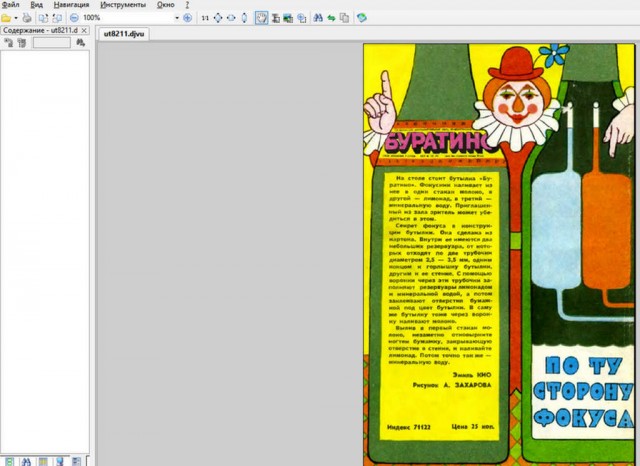Switch to the yellow tab icon at sidebar bottom
Image resolution: width=640 pixels, height=466 pixels.
click(43, 462)
